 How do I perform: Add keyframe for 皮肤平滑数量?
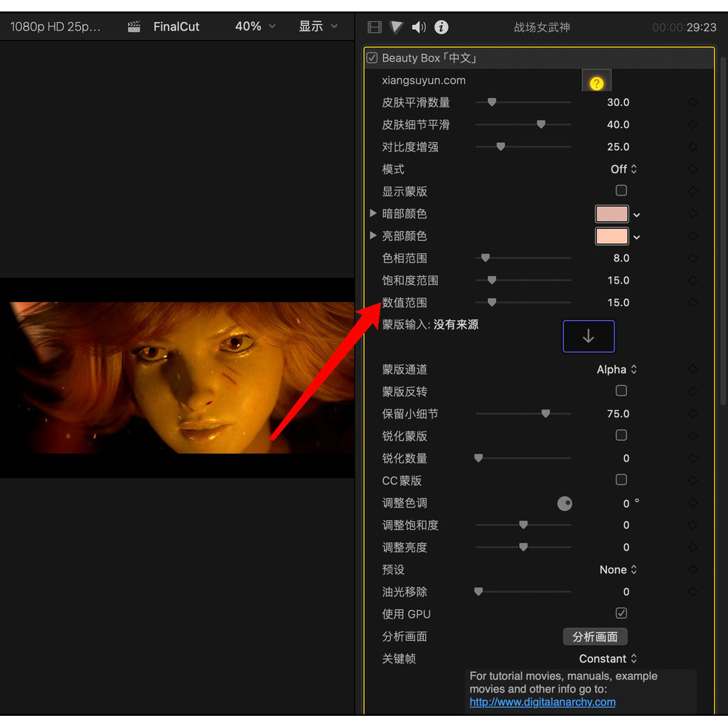692,102
